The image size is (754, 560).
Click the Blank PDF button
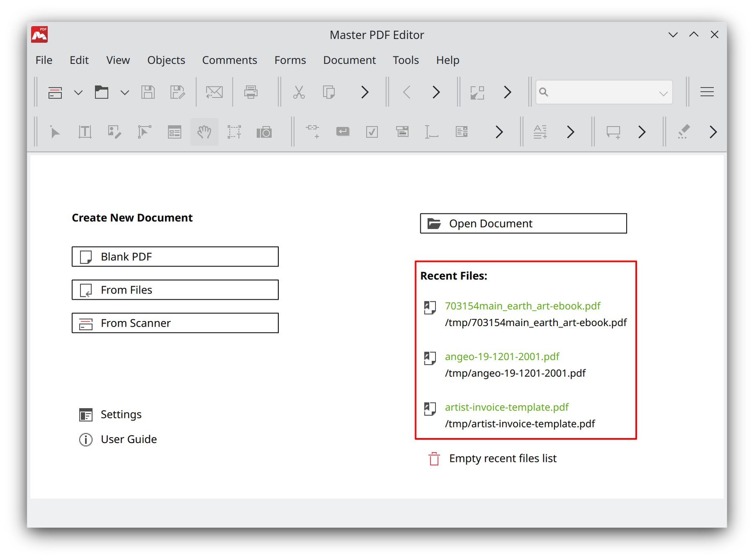point(175,257)
